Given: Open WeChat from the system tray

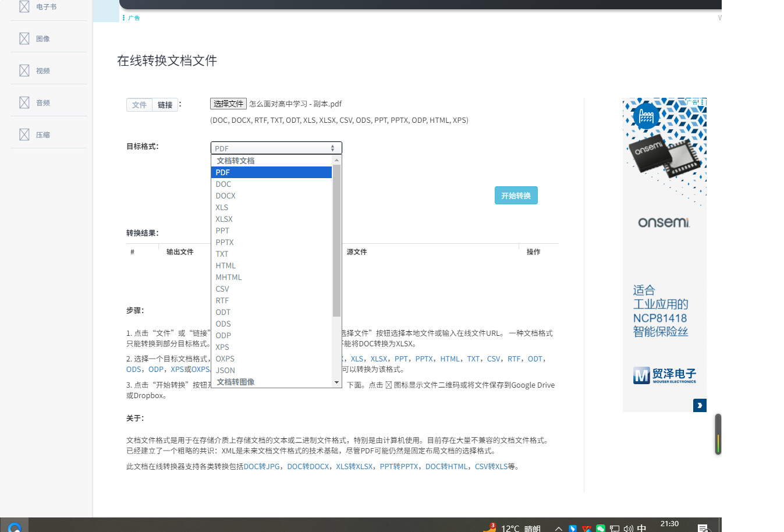Looking at the screenshot, I should click(x=601, y=529).
